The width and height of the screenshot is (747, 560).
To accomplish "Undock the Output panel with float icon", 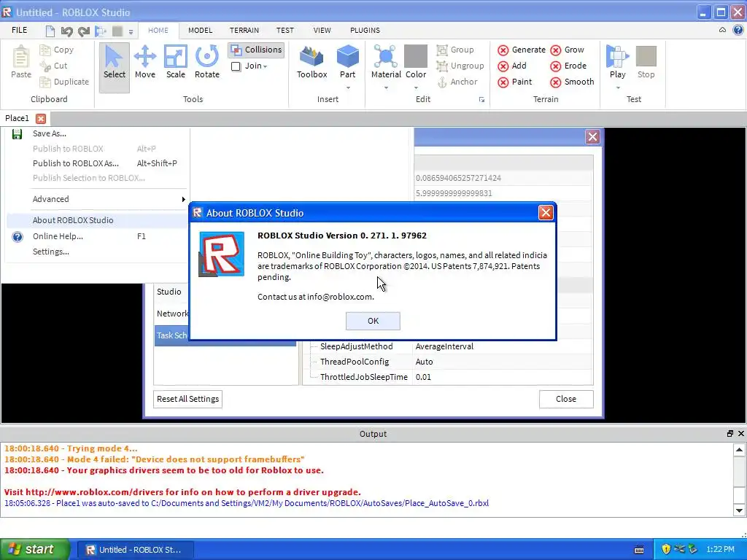I will pos(729,433).
